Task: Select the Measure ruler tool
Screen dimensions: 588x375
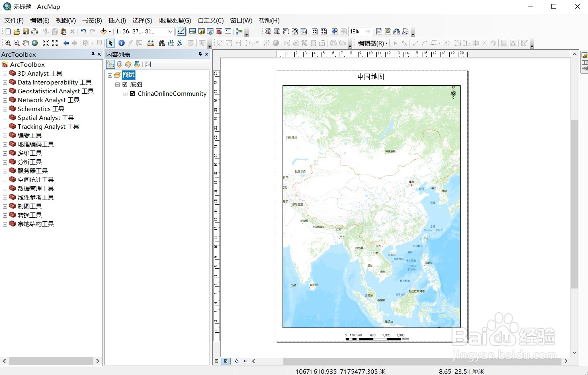Action: click(x=151, y=43)
